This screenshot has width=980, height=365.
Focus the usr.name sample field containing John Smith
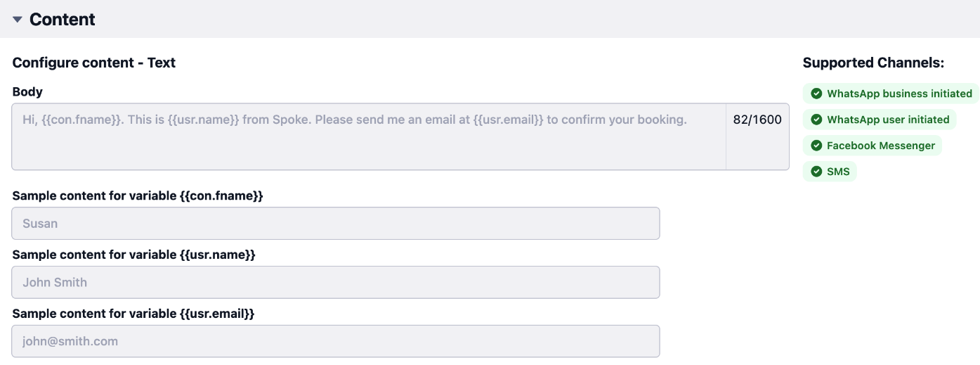pyautogui.click(x=336, y=283)
